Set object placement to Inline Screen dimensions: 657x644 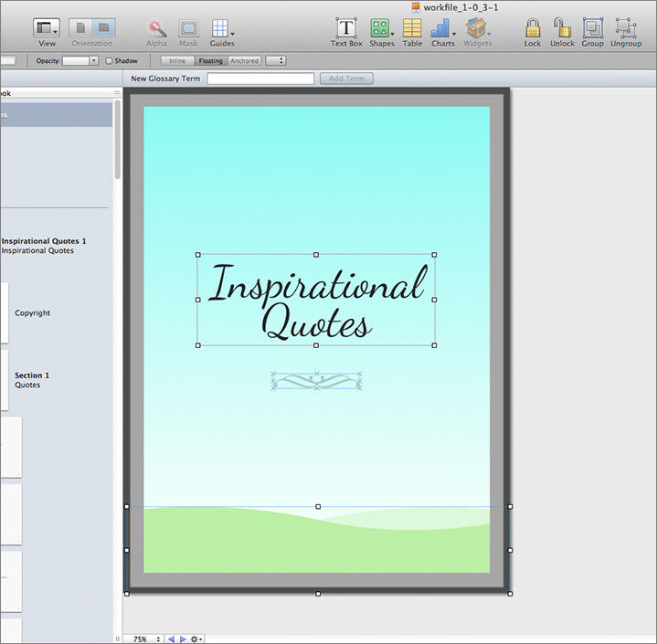click(x=177, y=61)
